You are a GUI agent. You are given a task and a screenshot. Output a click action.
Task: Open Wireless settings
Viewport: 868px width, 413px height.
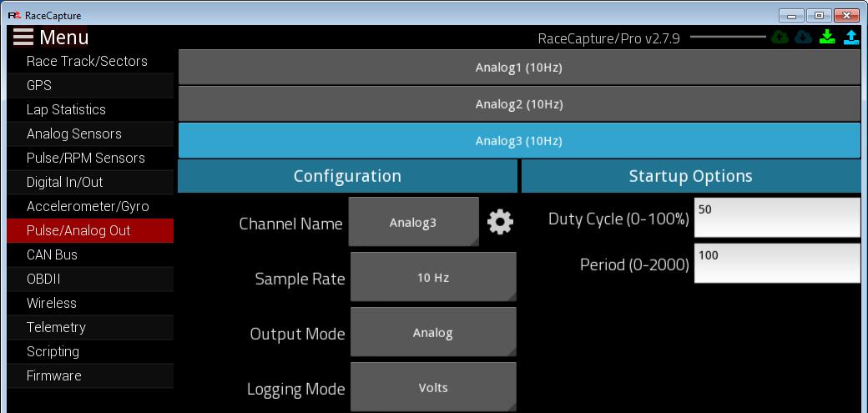pyautogui.click(x=90, y=303)
